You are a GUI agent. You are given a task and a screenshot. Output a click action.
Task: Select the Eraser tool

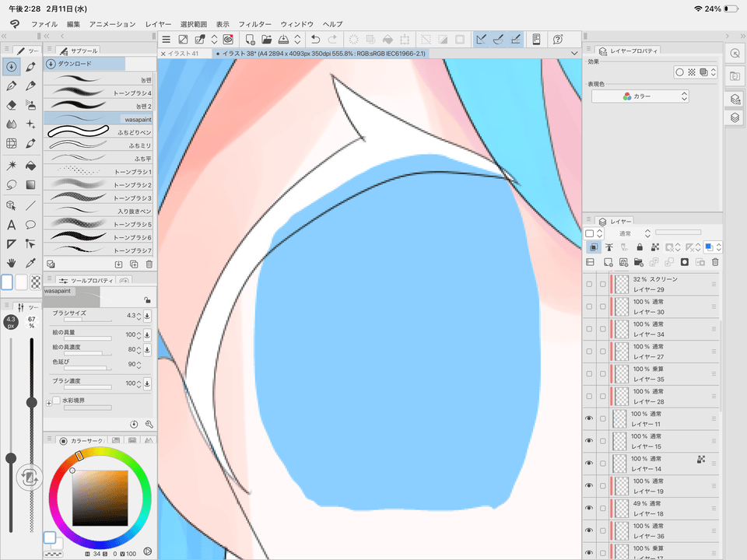[x=12, y=104]
